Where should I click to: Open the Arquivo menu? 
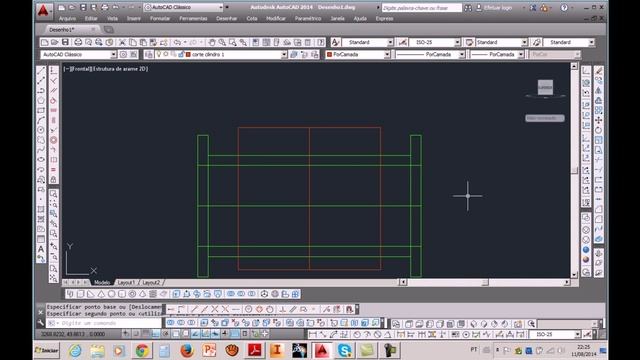pyautogui.click(x=67, y=18)
